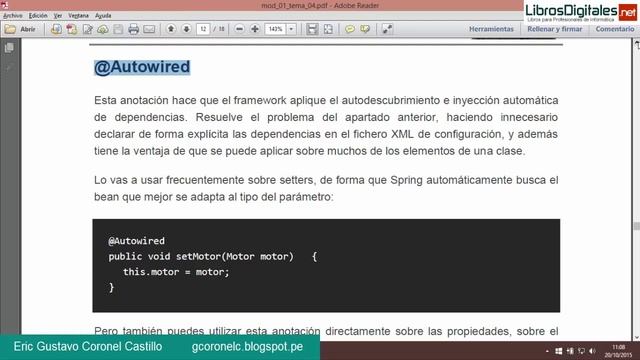Click the Adobe Reader title bar icon
Screen dimensions: 640x360
4,5
